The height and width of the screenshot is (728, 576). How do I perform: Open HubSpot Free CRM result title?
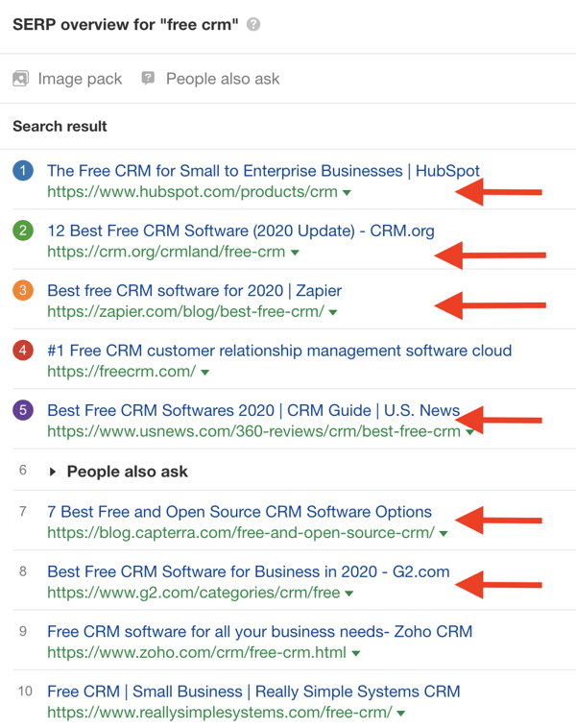click(263, 171)
